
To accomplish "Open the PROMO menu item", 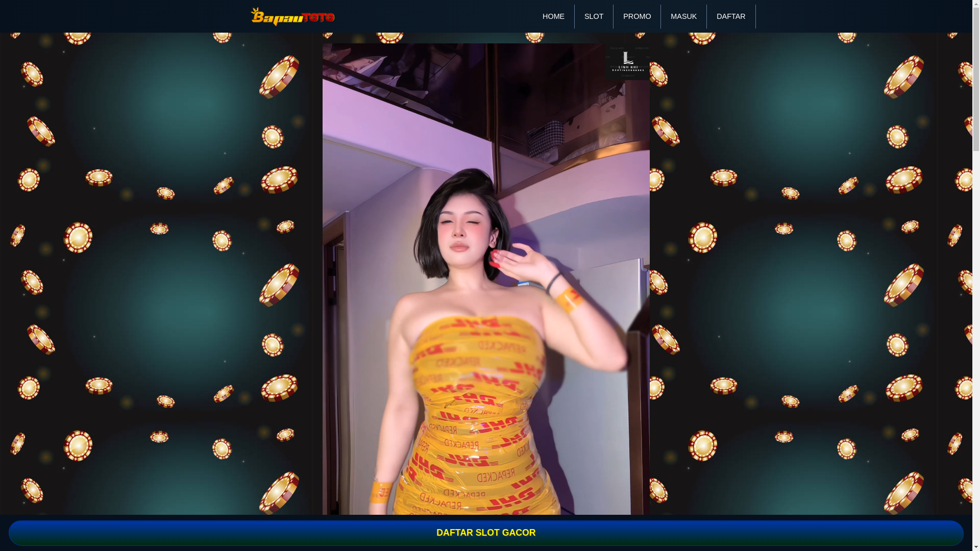I will click(x=637, y=16).
